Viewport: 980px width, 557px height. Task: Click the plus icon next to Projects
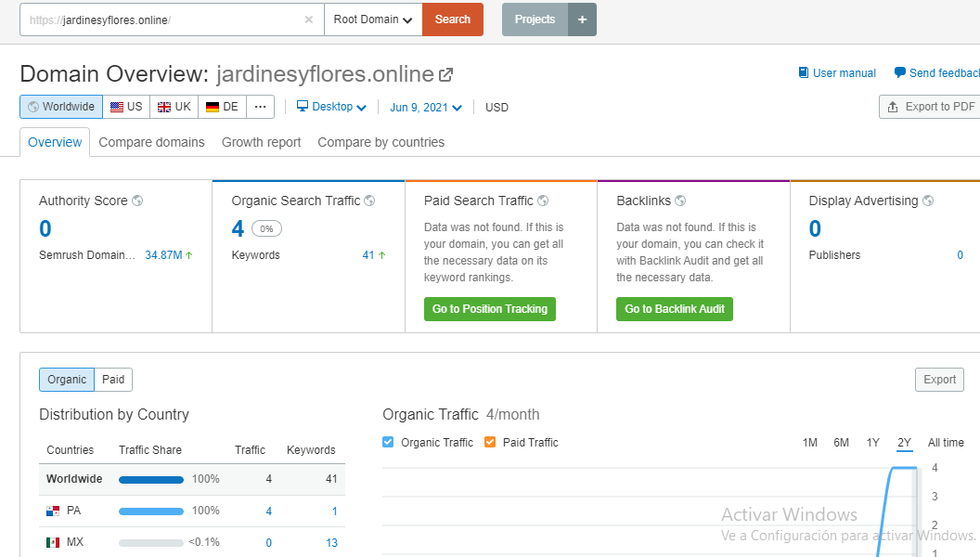click(583, 19)
